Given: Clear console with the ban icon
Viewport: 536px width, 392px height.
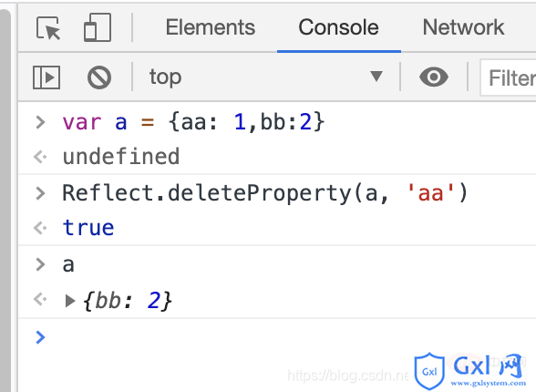Looking at the screenshot, I should point(99,77).
